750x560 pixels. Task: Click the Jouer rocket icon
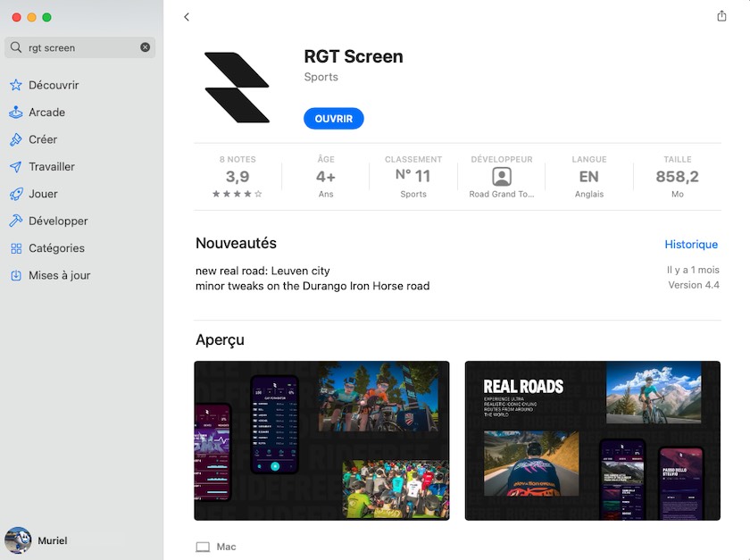pyautogui.click(x=16, y=194)
